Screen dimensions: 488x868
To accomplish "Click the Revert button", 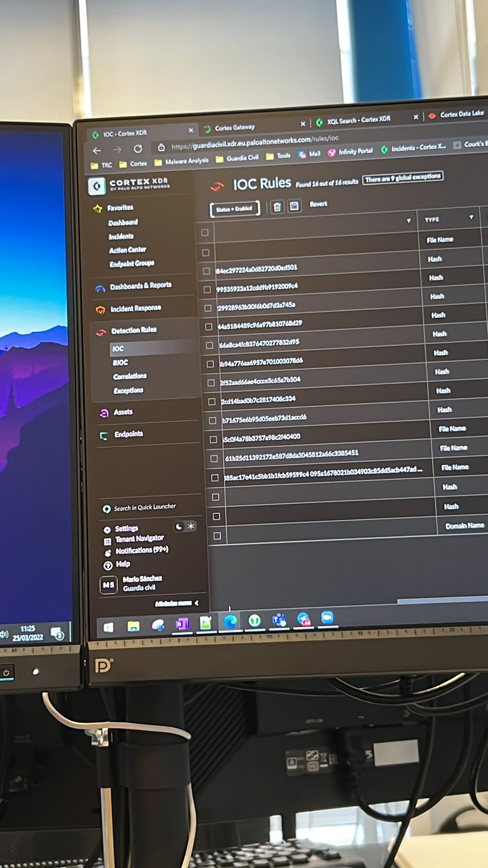I will [x=318, y=204].
